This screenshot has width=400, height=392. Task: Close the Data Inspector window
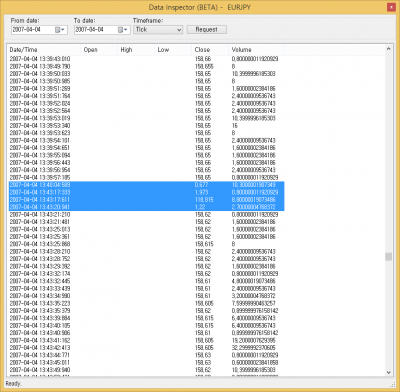click(391, 7)
